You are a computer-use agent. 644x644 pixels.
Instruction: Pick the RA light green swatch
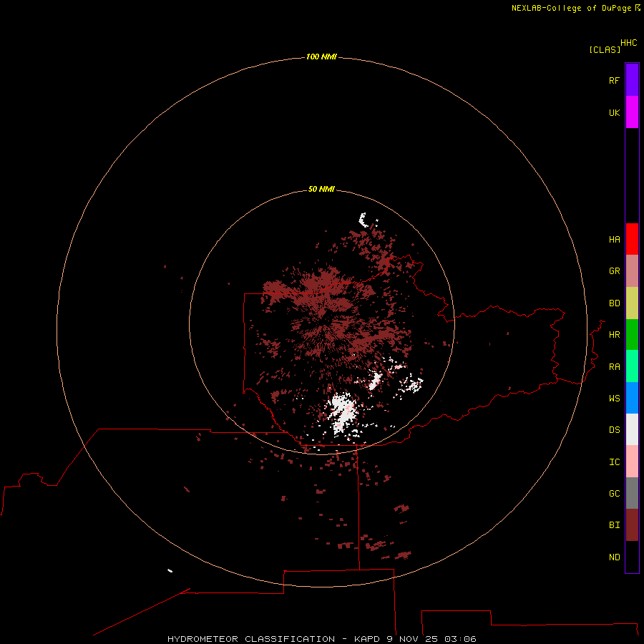point(632,366)
